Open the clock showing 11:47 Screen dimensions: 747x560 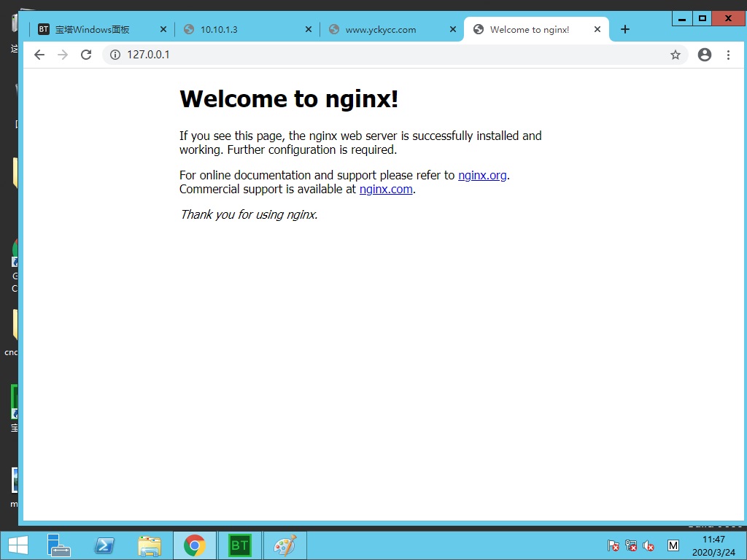pos(713,545)
